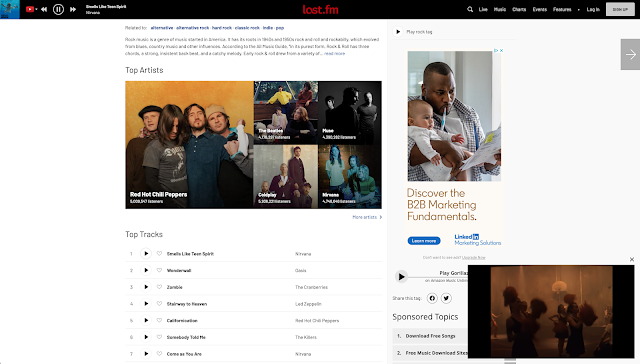Click read more in the rock description
This screenshot has height=364, width=640.
tap(334, 53)
